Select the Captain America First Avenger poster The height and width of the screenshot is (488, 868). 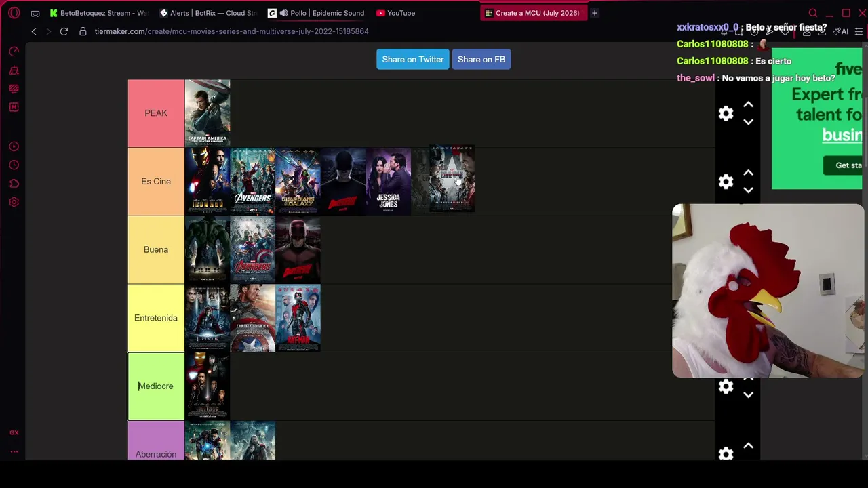click(x=253, y=318)
